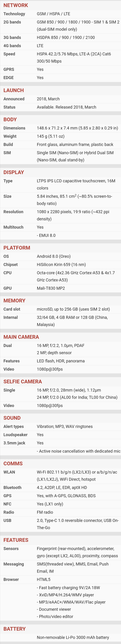Open the Chipset glossary link
Image resolution: width=121 pixels, height=644 pixels.
pos(11,265)
